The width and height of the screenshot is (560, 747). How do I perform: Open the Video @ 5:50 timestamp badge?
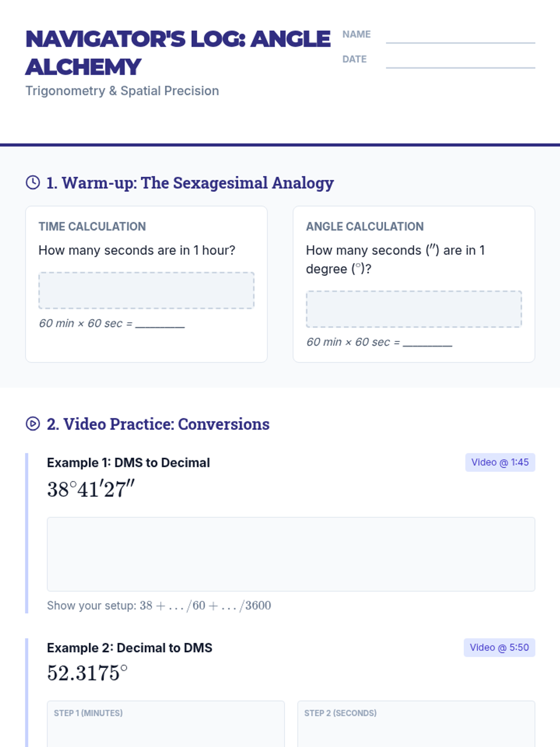(x=499, y=648)
